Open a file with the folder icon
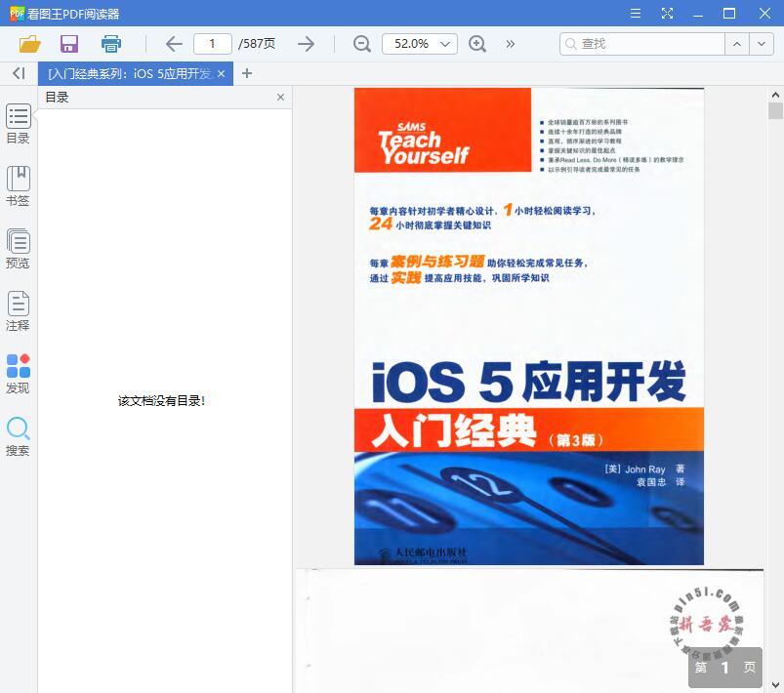 click(30, 44)
